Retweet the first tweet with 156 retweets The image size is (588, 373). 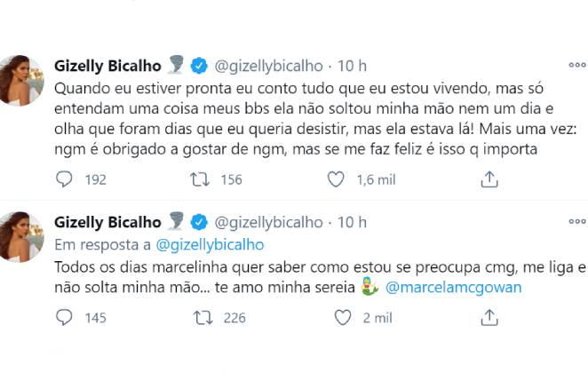point(202,179)
